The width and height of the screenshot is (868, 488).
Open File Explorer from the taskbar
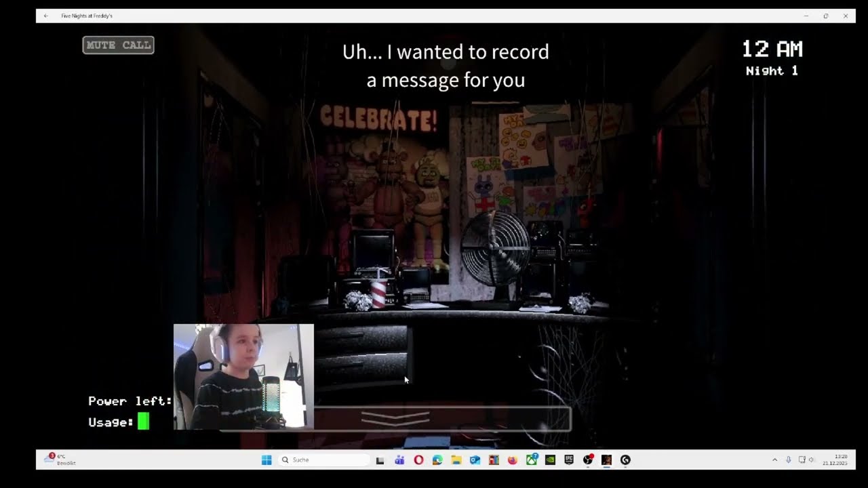[456, 460]
